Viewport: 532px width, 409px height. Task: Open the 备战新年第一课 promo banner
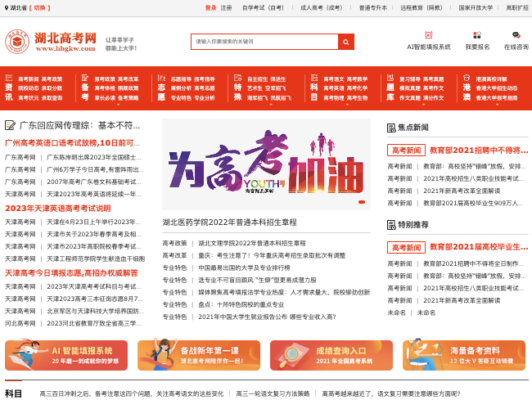tap(199, 355)
